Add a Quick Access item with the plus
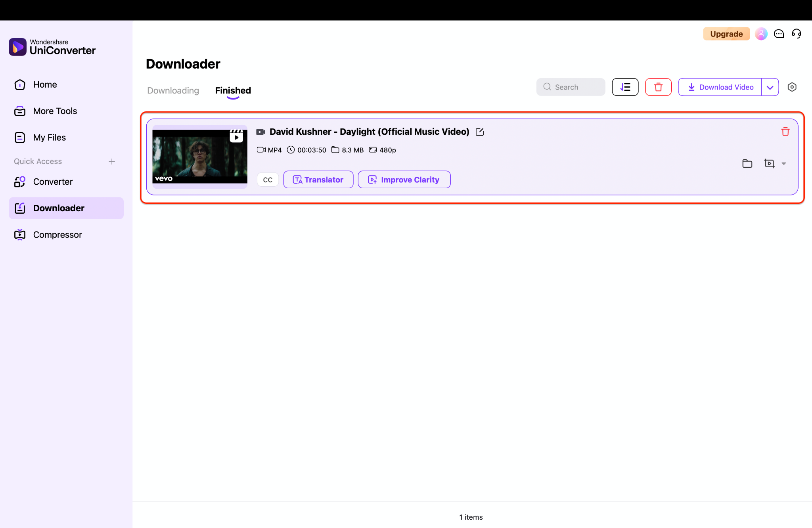Image resolution: width=812 pixels, height=528 pixels. pyautogui.click(x=112, y=161)
